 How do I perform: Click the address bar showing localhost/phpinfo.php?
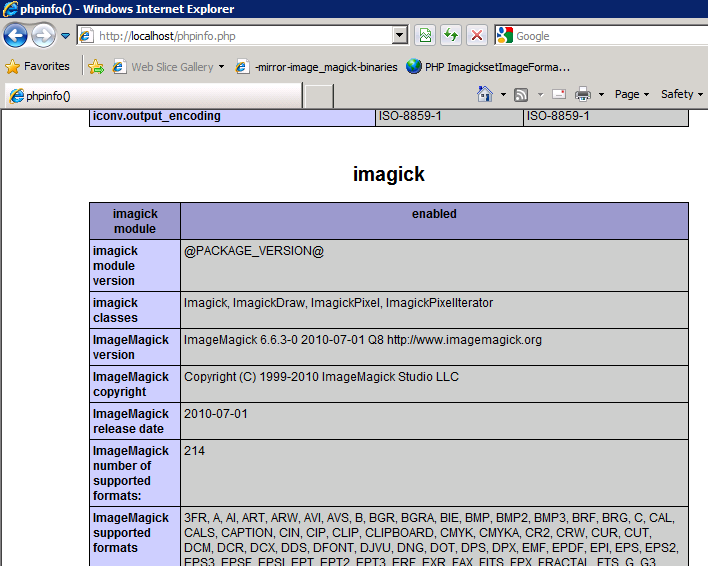pyautogui.click(x=235, y=36)
